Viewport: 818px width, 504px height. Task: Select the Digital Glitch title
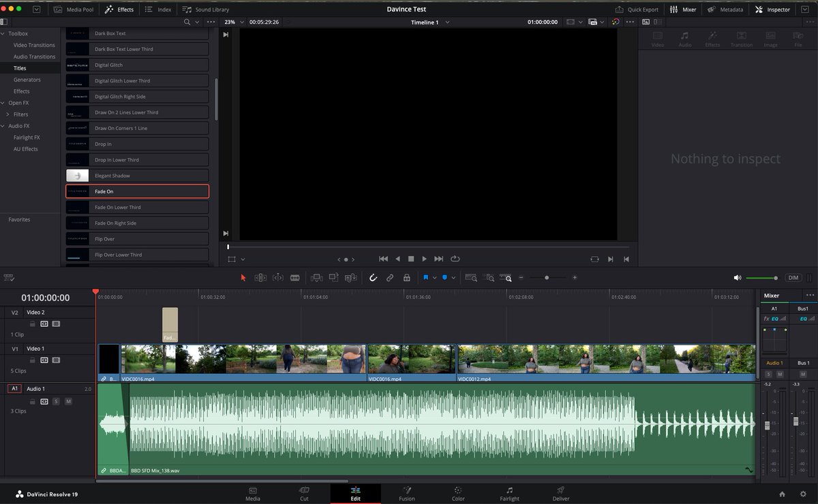pyautogui.click(x=137, y=65)
